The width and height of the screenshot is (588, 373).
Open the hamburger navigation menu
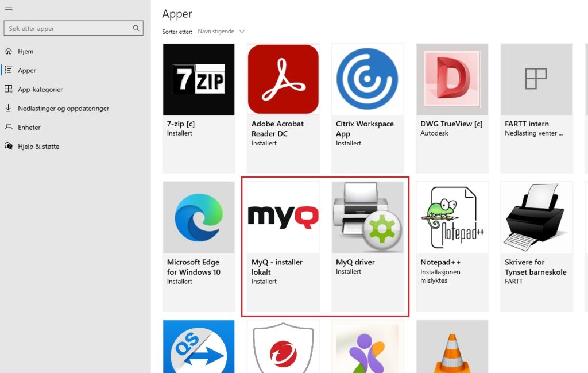coord(8,9)
